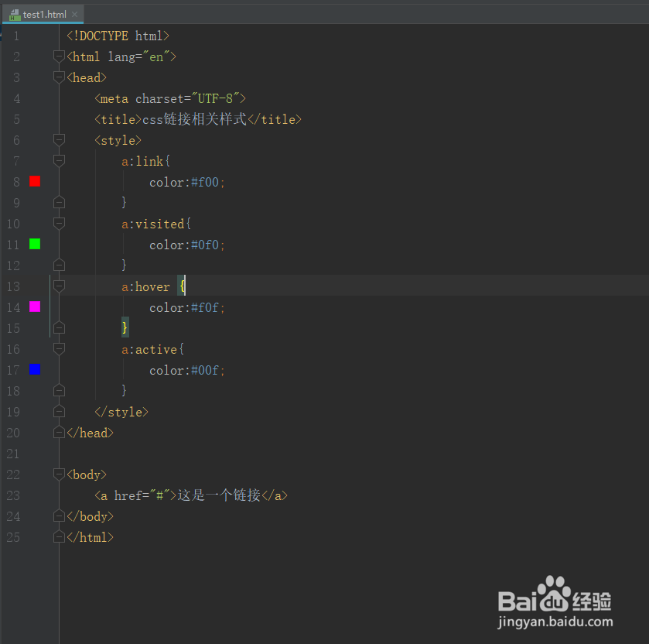Viewport: 649px width, 644px height.
Task: Click the closing </style> tag
Action: click(x=121, y=412)
